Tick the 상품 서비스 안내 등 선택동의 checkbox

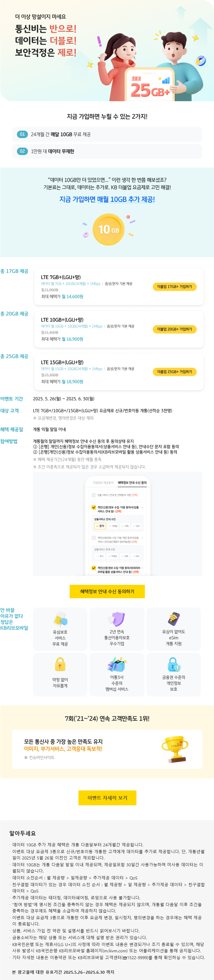tap(94, 495)
